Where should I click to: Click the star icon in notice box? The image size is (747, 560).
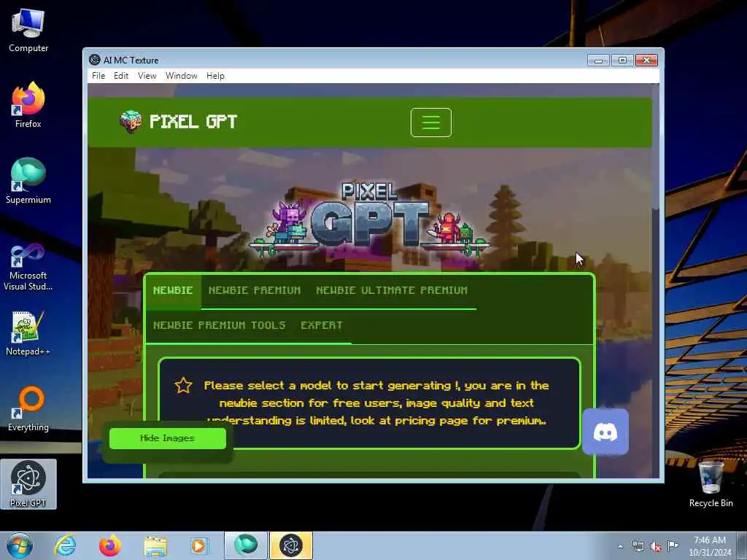click(x=183, y=385)
